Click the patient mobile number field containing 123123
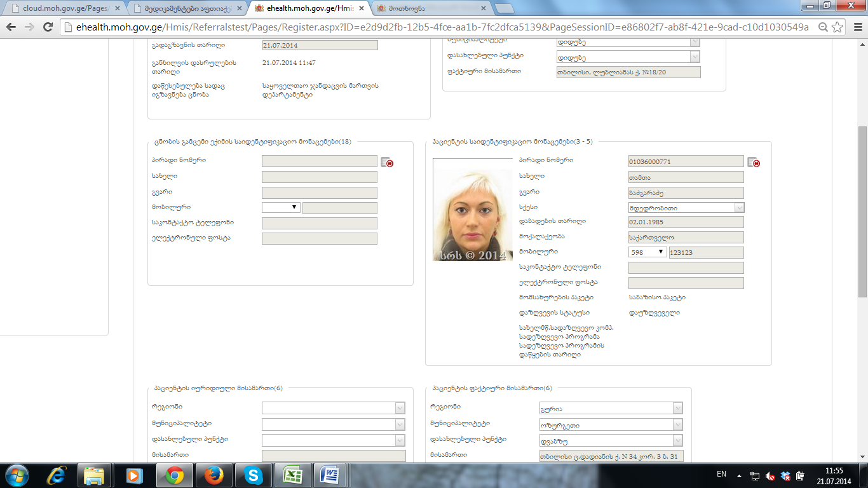Screen dimensions: 868x488 (706, 252)
